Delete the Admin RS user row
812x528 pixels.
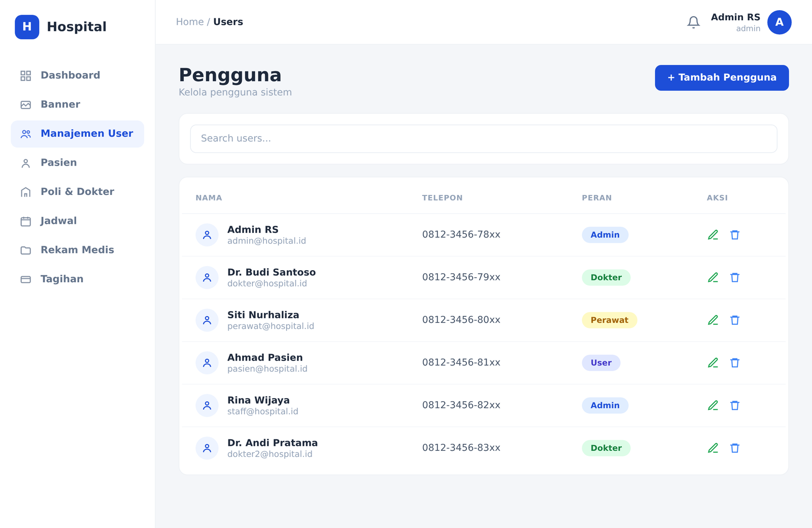click(x=735, y=235)
